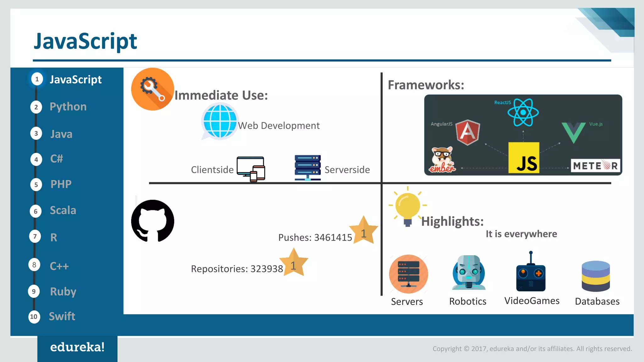Click the ReactJS atom logo
Image resolution: width=644 pixels, height=362 pixels.
523,112
